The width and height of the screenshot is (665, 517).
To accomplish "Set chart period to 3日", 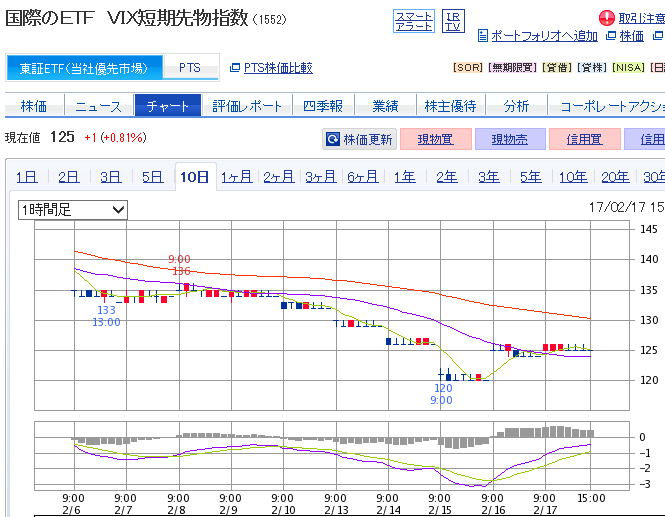I will (x=111, y=177).
